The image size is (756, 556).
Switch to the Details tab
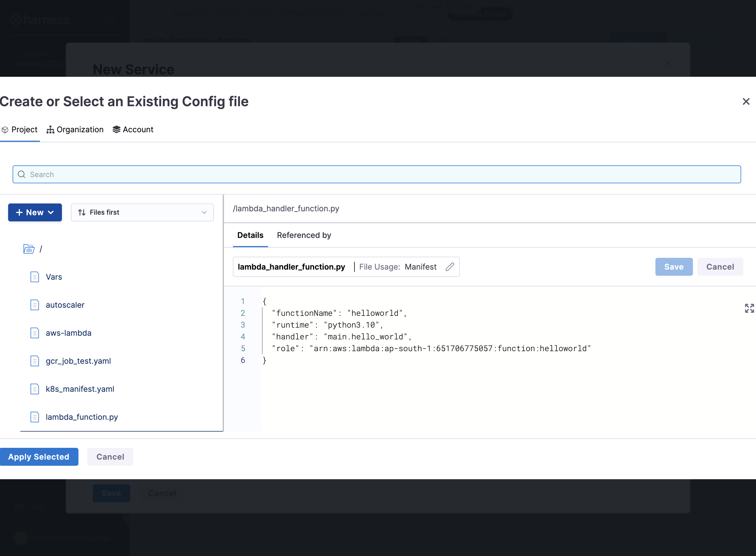tap(250, 235)
